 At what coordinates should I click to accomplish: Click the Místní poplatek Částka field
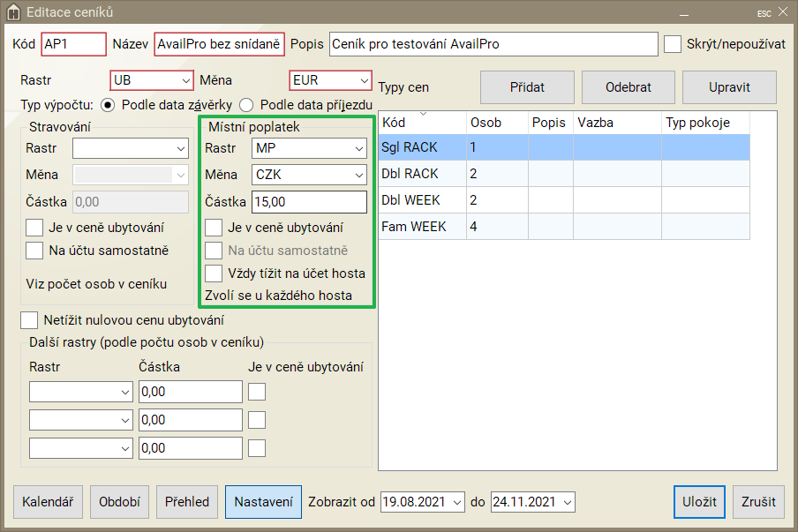point(308,202)
